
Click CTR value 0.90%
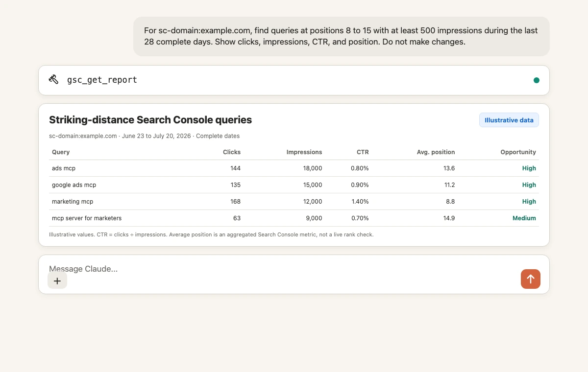360,185
